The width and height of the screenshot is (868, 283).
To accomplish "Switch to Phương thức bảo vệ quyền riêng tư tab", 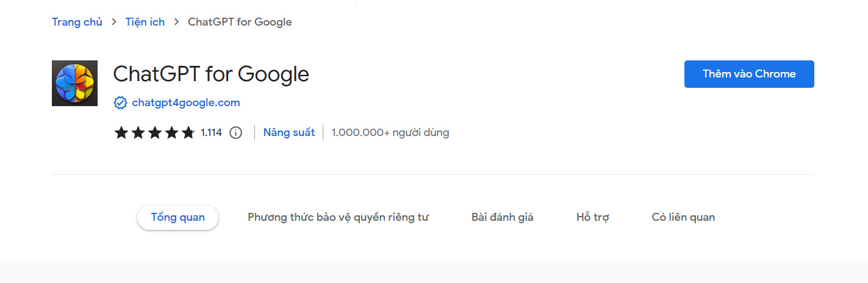I will (x=338, y=217).
